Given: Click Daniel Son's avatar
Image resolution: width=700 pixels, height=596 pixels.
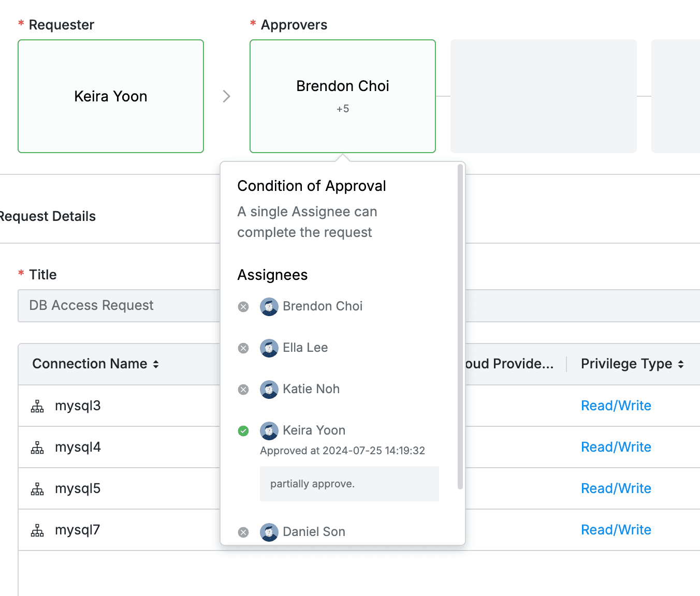Looking at the screenshot, I should [x=269, y=532].
